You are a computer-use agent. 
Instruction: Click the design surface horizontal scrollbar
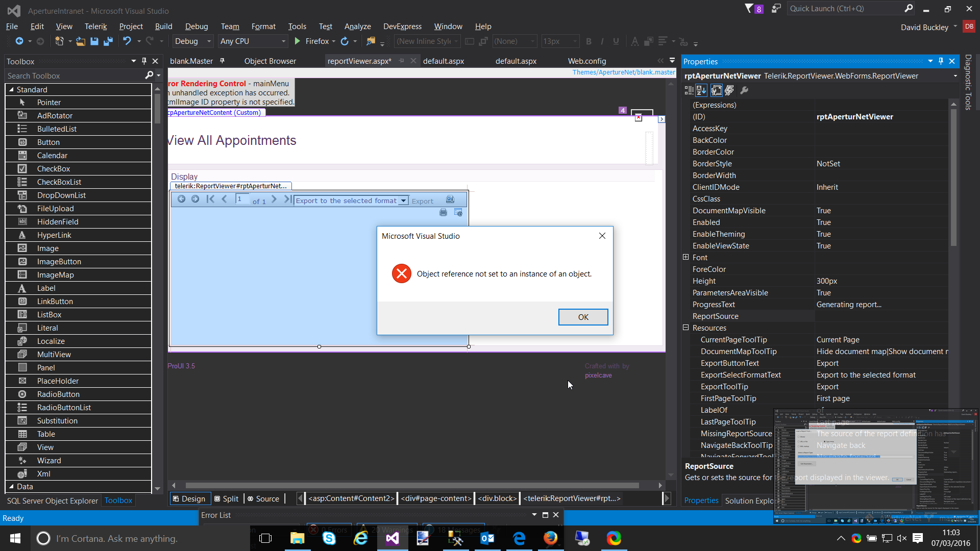tap(412, 485)
